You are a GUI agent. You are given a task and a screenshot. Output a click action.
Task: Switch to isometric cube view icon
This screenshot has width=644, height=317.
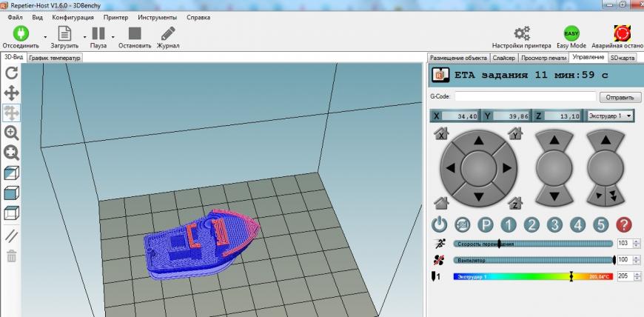pos(12,173)
